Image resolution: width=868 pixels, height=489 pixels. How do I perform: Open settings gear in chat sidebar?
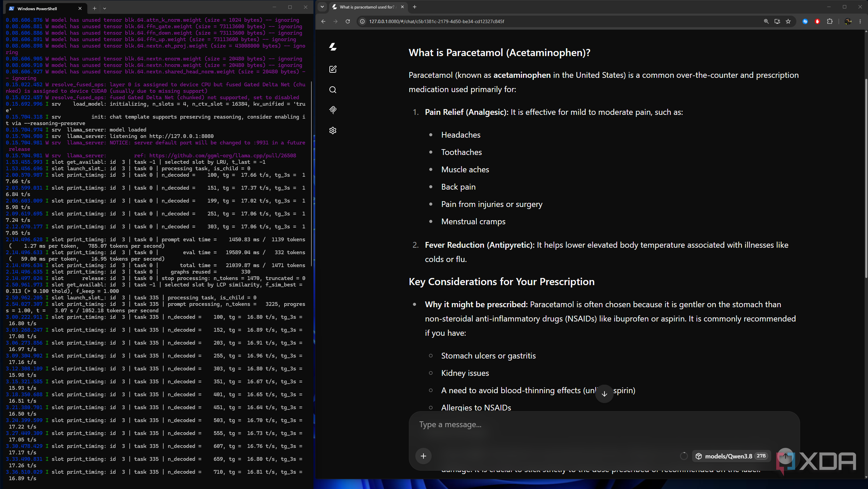pos(333,130)
